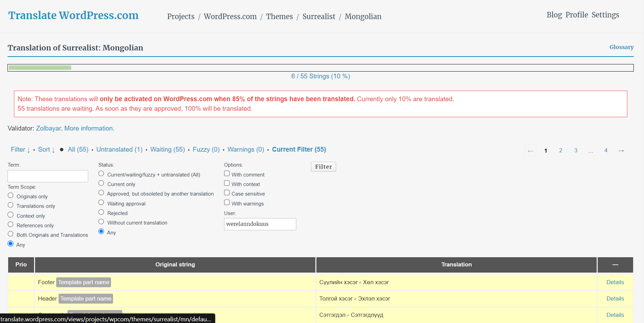Select 'References only' term scope
Screen dimensions: 644x323
[x=11, y=225]
